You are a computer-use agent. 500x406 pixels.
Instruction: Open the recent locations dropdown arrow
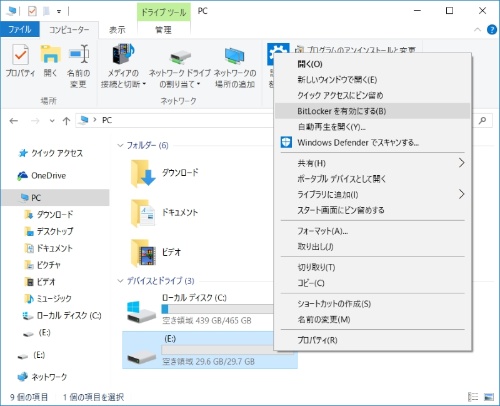tap(52, 121)
